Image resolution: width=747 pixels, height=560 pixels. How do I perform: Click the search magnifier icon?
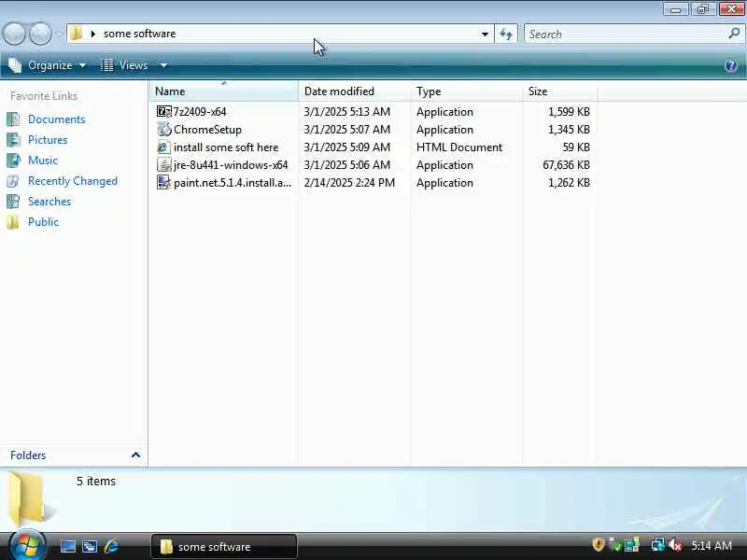(734, 34)
